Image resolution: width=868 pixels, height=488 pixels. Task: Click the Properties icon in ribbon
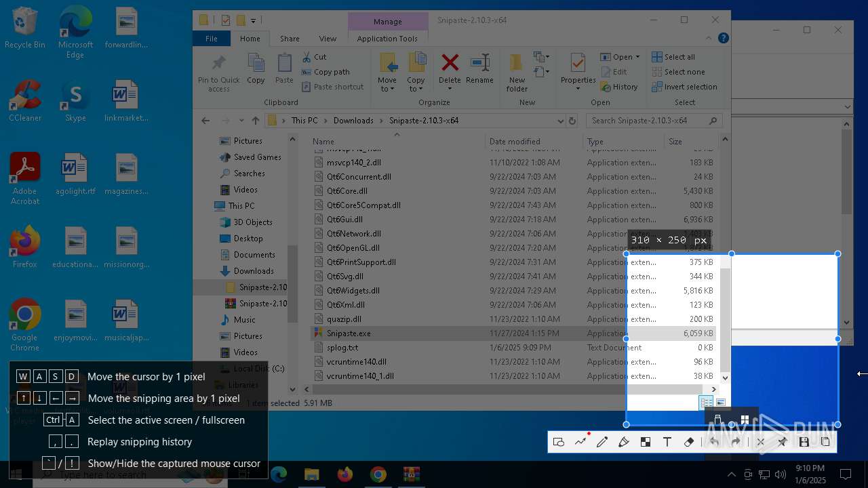[x=578, y=64]
